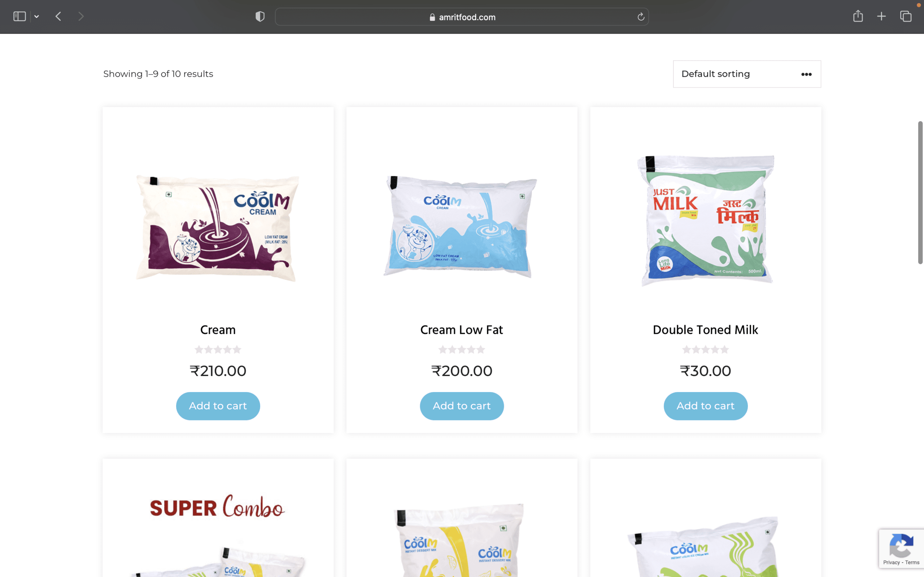Click the Cream Low Fat product image
924x577 pixels.
point(462,227)
